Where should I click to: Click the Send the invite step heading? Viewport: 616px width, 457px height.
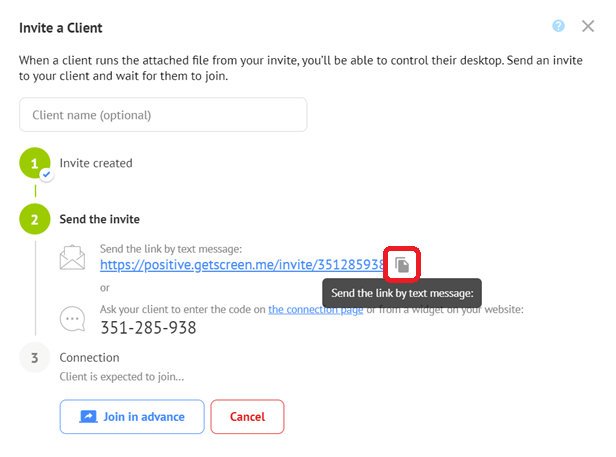click(x=99, y=219)
